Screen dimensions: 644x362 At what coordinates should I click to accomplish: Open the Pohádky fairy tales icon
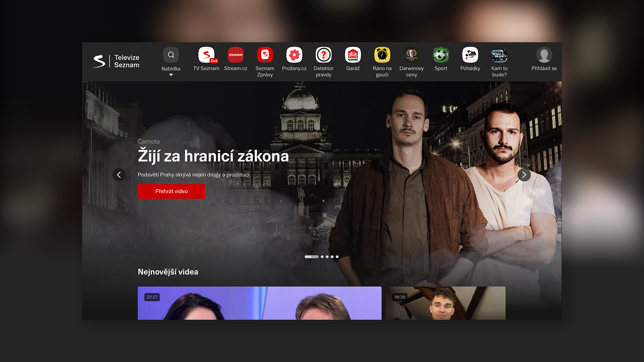pos(470,55)
